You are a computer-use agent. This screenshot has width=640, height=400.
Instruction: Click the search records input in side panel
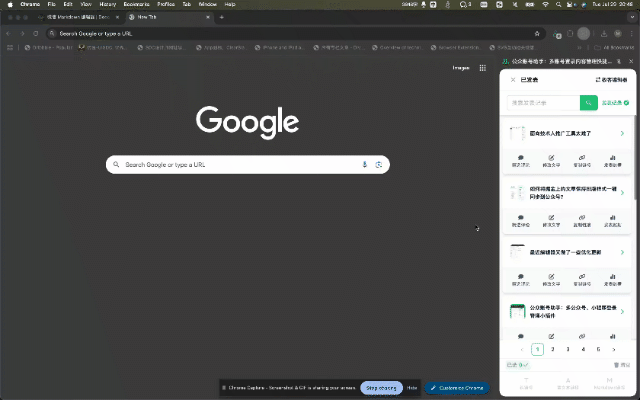543,103
